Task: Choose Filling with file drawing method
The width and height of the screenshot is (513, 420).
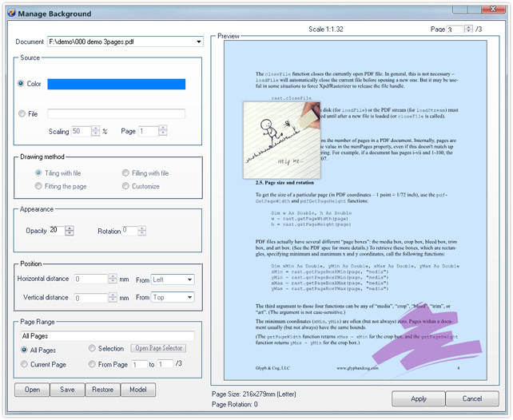Action: point(125,173)
